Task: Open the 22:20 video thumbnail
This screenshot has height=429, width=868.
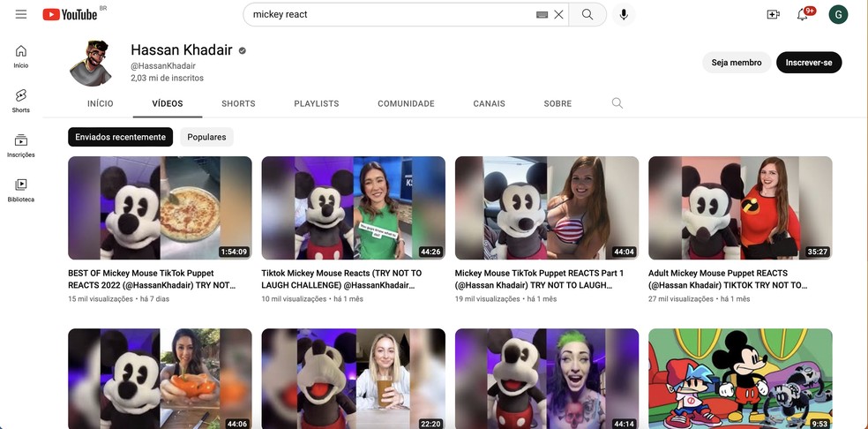Action: coord(353,379)
